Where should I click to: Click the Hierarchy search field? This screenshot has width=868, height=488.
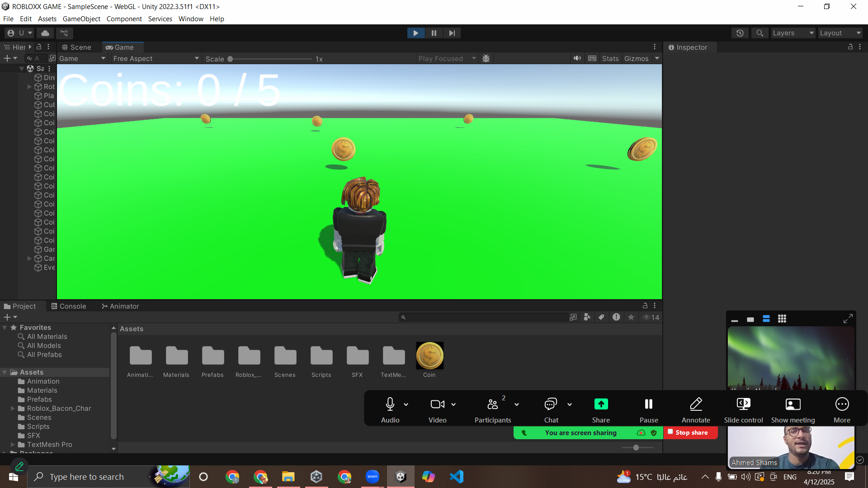[36, 58]
